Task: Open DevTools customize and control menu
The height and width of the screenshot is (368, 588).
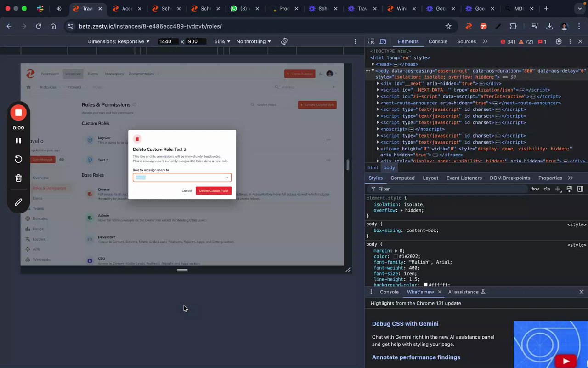Action: coord(570,41)
